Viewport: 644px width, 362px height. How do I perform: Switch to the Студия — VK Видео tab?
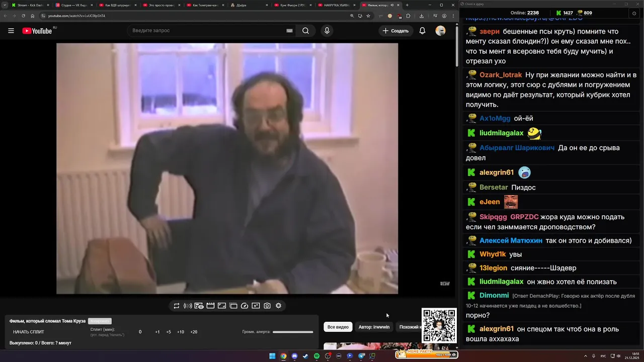coord(73,5)
